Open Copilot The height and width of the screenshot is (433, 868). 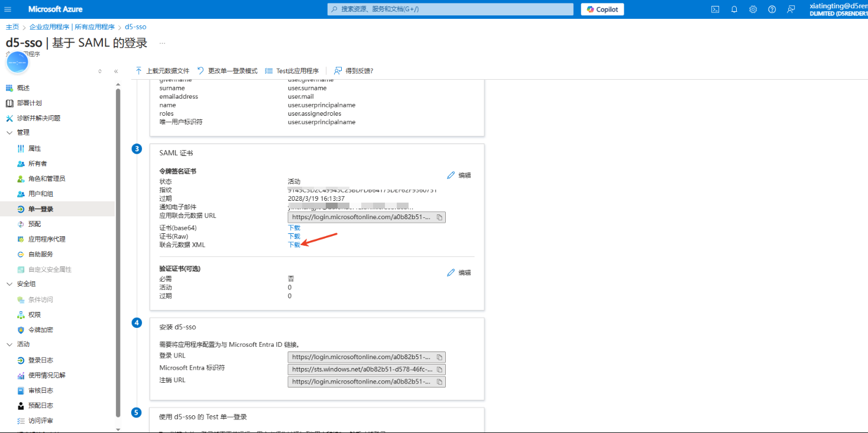coord(603,9)
